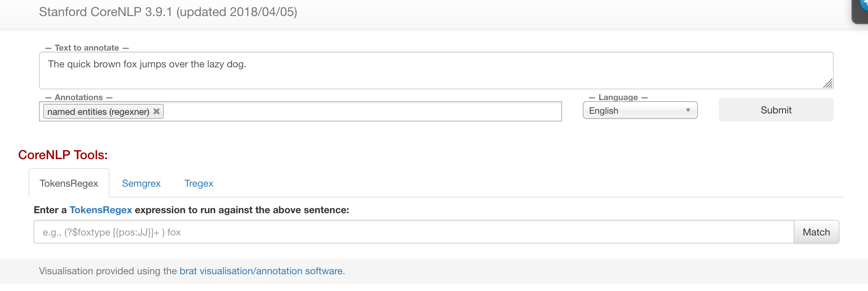Click the CoreNLP Tools heading
This screenshot has width=868, height=291.
click(x=63, y=155)
